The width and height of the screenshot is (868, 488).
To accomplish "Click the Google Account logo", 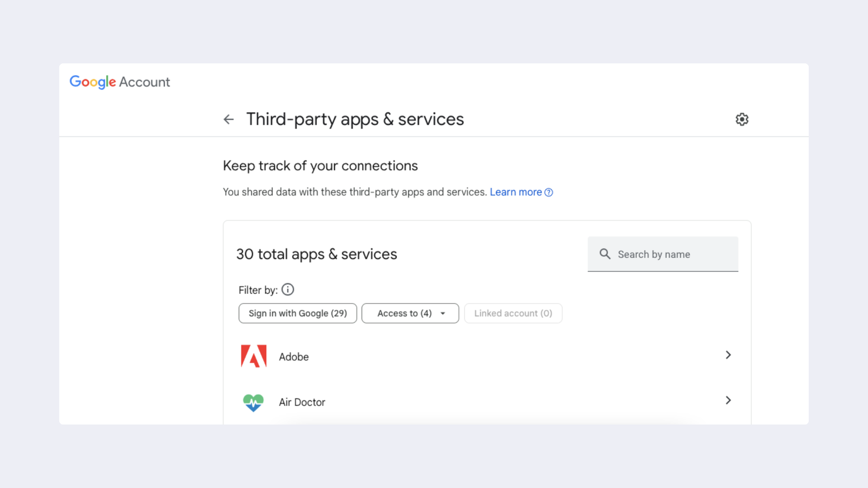I will (x=120, y=82).
